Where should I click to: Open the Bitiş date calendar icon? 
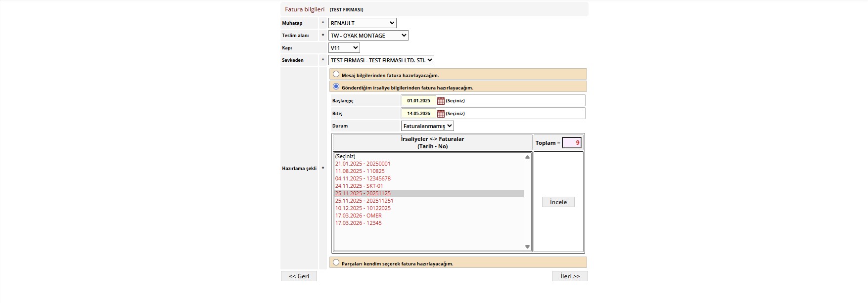click(x=441, y=114)
